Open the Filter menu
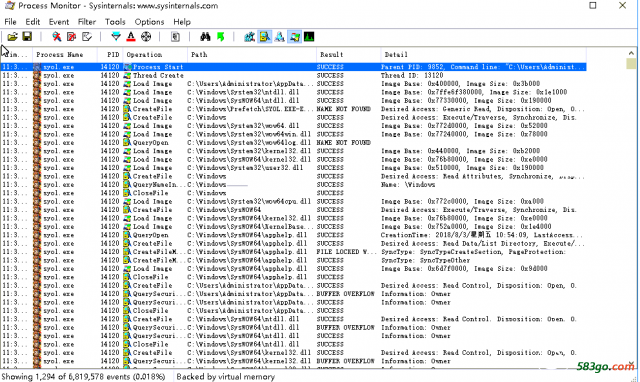This screenshot has height=382, width=640. point(87,22)
